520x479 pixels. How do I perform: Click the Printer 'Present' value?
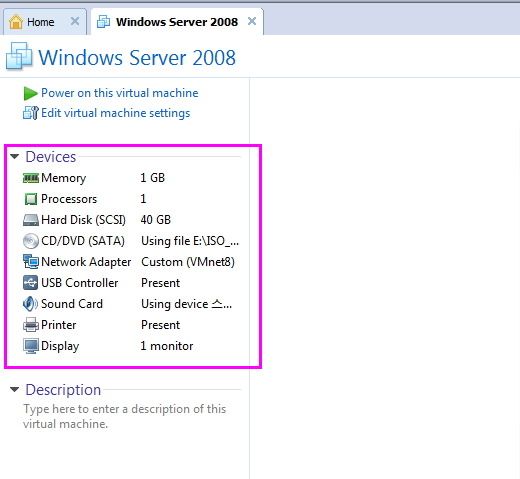pos(161,325)
